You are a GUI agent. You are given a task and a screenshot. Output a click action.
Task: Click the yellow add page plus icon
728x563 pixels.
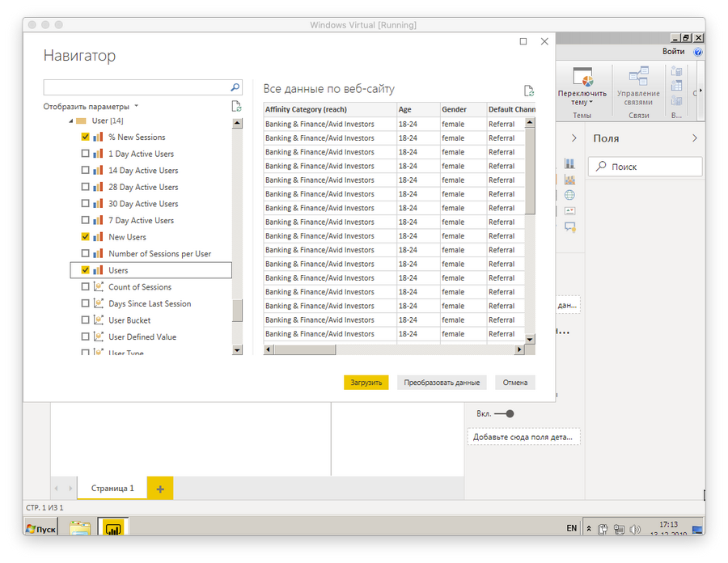(x=160, y=489)
